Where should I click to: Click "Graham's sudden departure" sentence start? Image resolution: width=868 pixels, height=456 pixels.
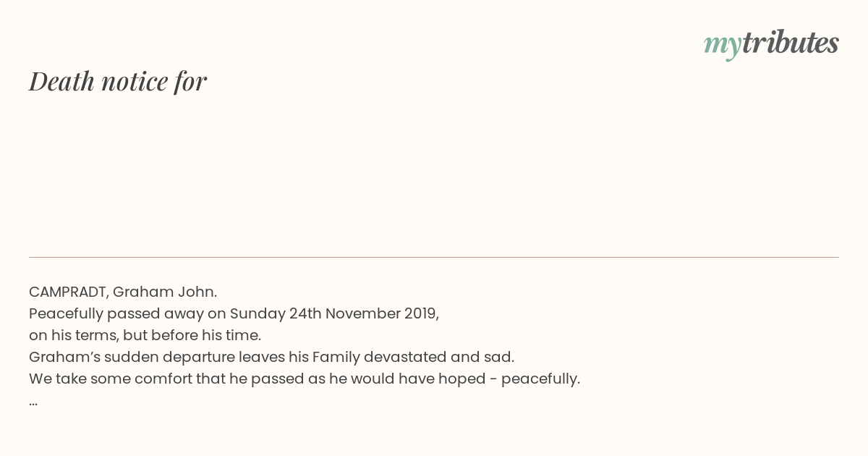point(132,357)
